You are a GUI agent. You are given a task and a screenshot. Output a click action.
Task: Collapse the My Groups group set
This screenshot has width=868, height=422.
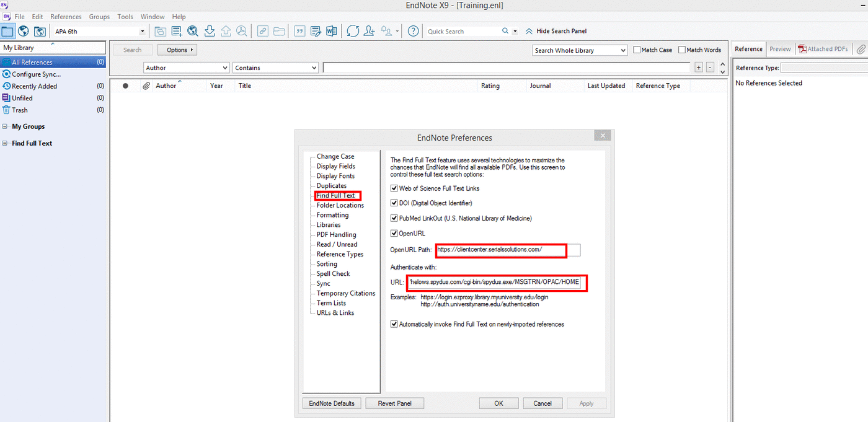6,126
